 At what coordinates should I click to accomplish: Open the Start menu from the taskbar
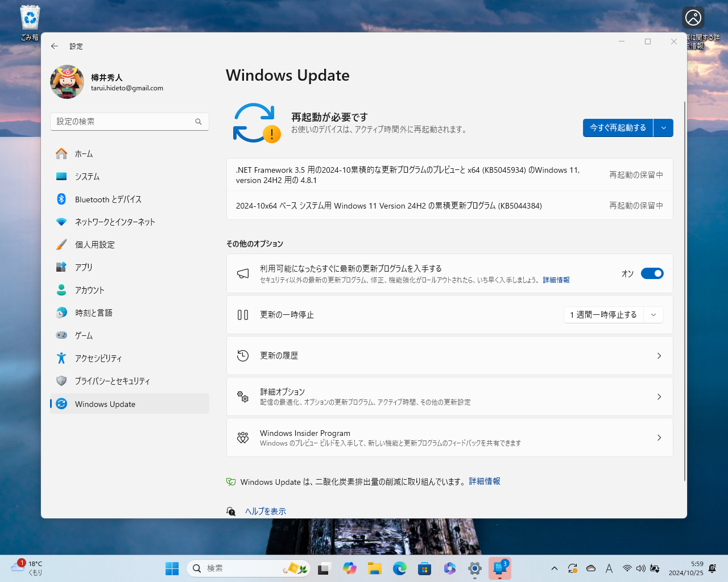coord(172,568)
